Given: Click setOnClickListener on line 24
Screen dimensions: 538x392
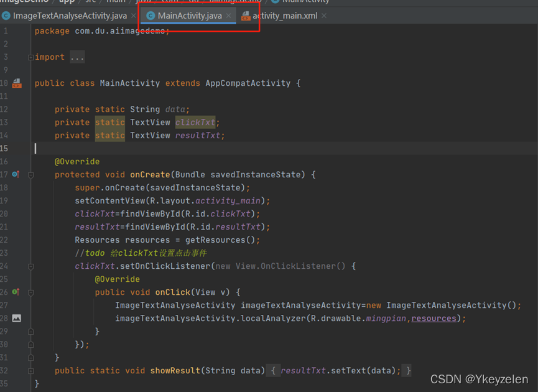Looking at the screenshot, I should tap(165, 266).
